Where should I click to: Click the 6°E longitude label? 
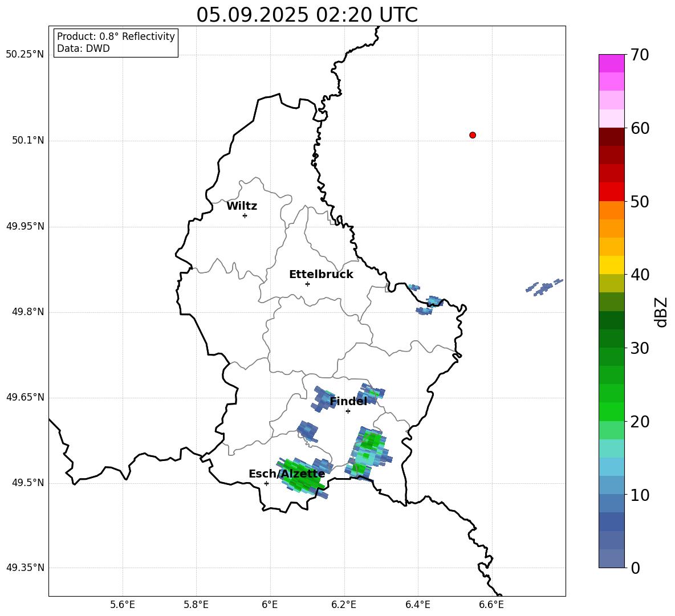click(270, 605)
